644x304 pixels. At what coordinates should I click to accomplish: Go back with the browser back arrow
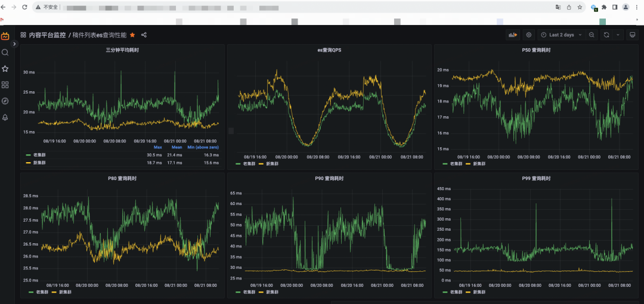[4, 7]
